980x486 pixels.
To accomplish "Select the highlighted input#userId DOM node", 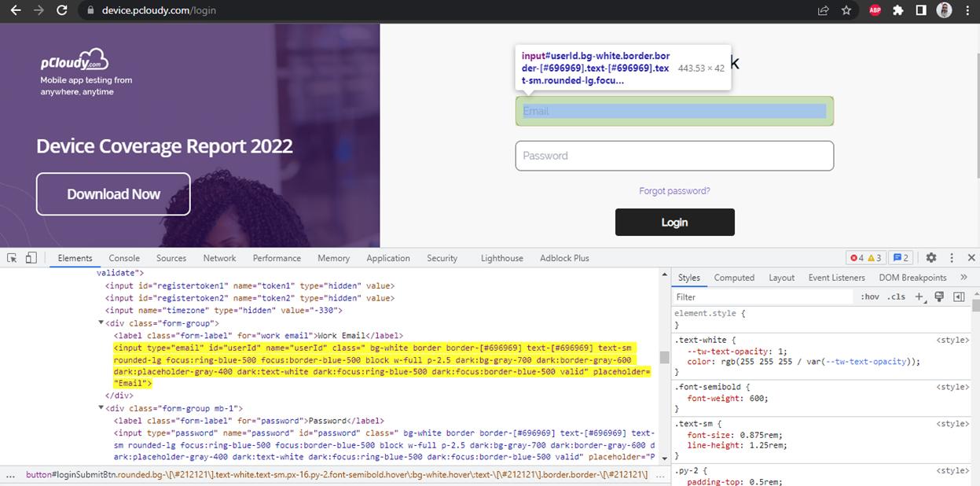I will coord(383,366).
